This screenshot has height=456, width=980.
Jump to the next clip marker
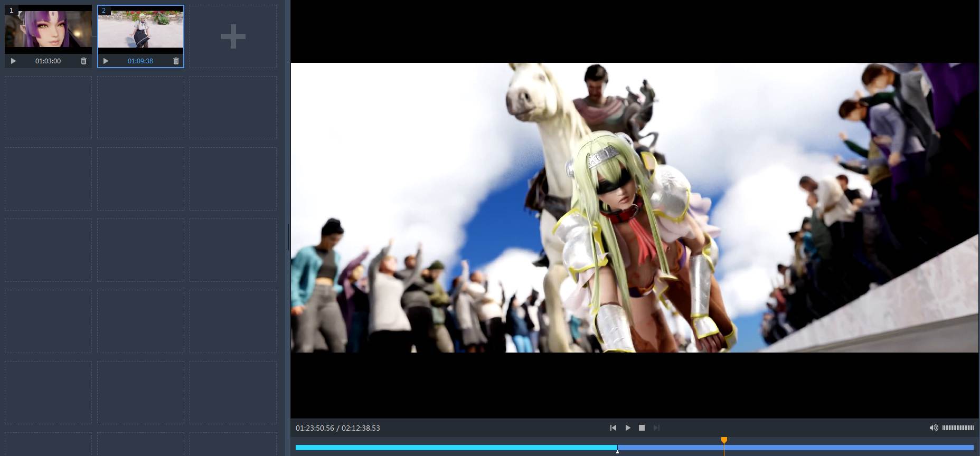tap(656, 428)
